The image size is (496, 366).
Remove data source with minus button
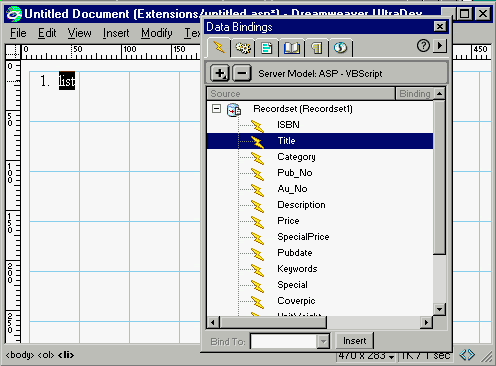[242, 73]
